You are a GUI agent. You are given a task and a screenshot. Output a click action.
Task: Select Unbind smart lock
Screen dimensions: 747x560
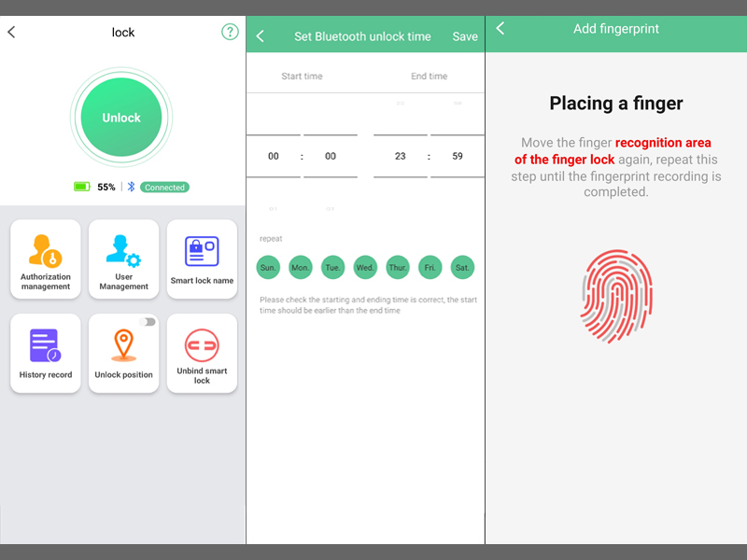[x=202, y=354]
